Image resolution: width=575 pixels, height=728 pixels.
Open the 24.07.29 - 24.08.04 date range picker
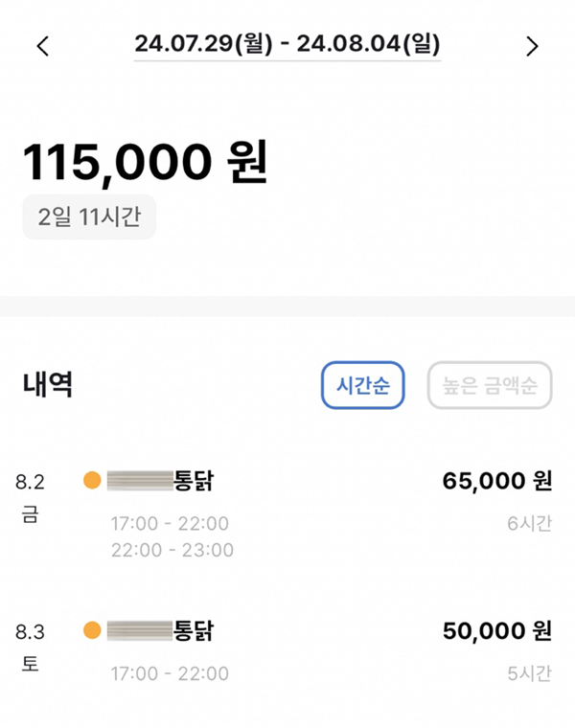point(287,44)
